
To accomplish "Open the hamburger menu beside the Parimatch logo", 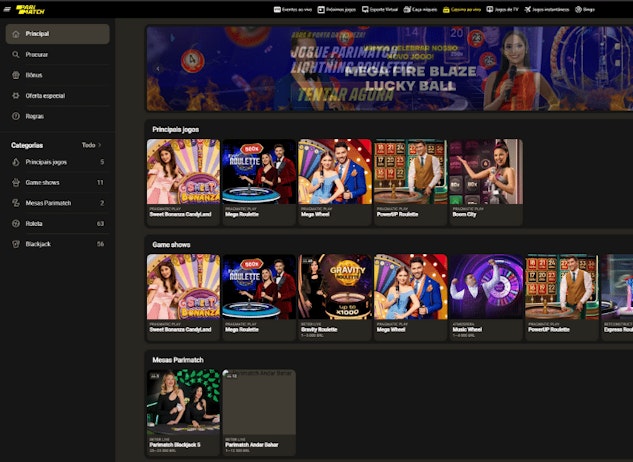I will click(7, 9).
